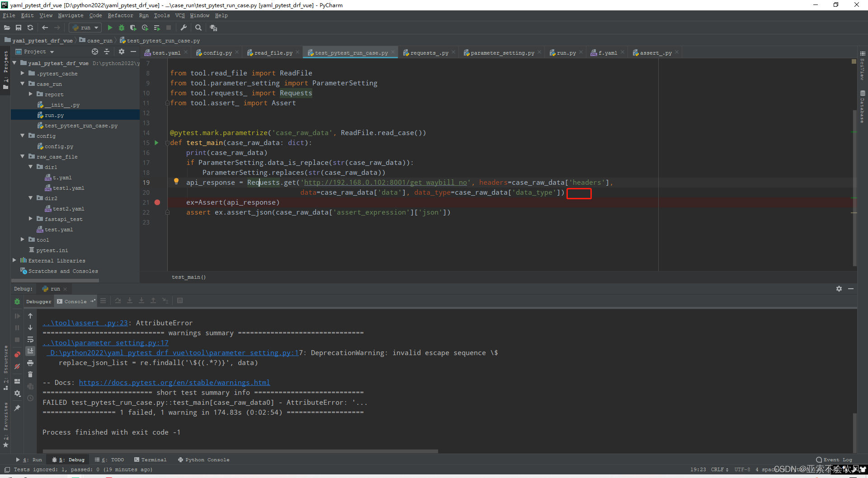This screenshot has width=868, height=478.
Task: Click the CRLF line separator indicator
Action: pyautogui.click(x=719, y=470)
